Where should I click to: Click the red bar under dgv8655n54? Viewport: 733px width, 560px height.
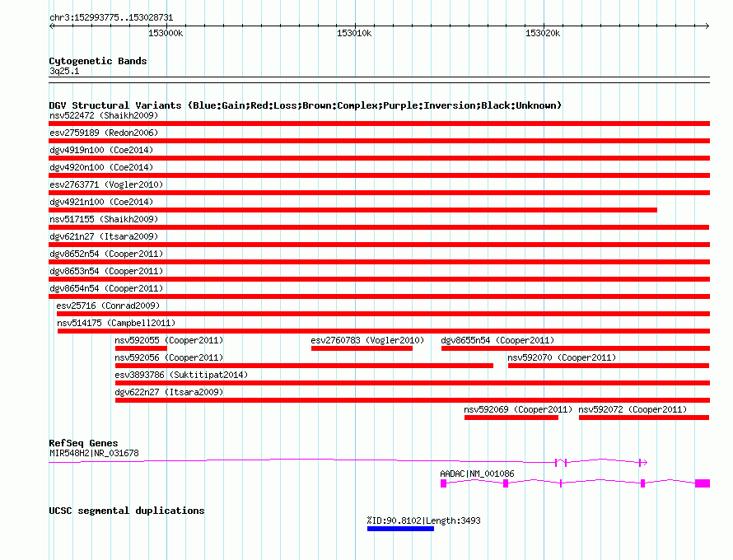coord(576,348)
